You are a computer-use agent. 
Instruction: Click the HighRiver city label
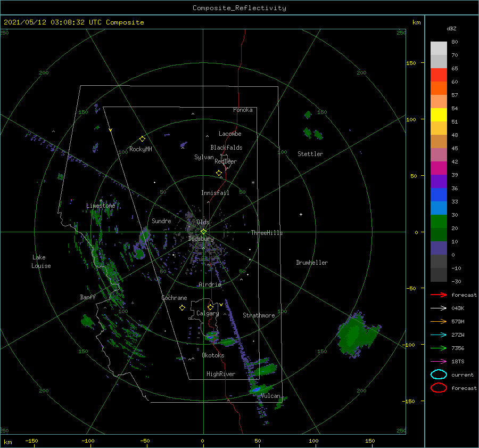220,374
